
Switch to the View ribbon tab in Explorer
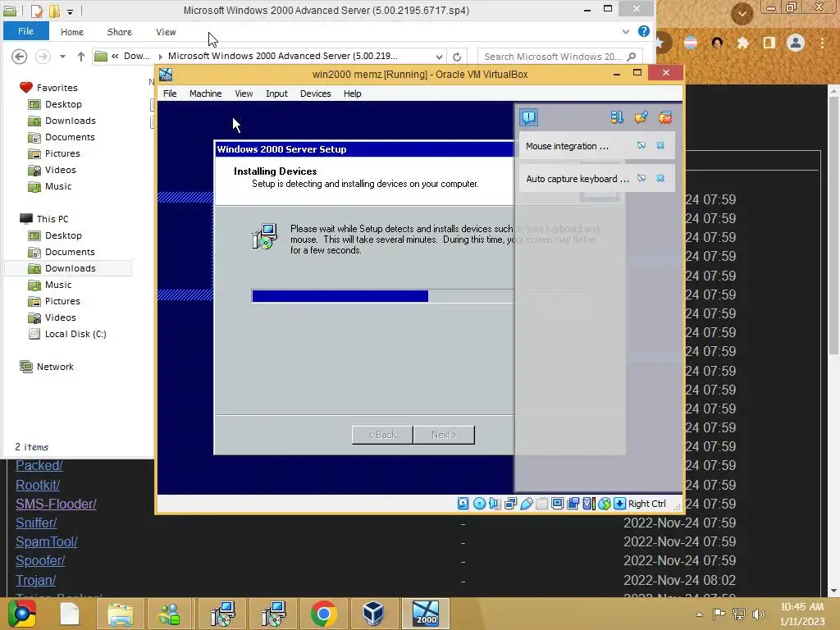point(166,32)
